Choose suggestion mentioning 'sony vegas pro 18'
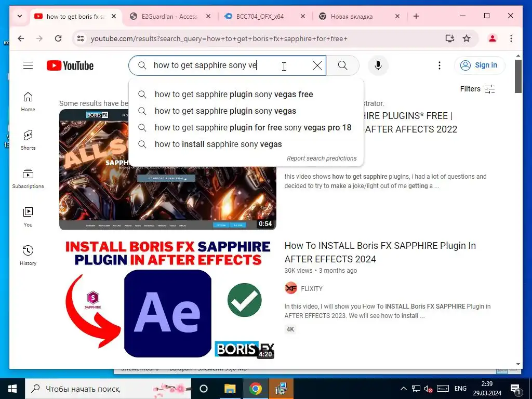 246,128
